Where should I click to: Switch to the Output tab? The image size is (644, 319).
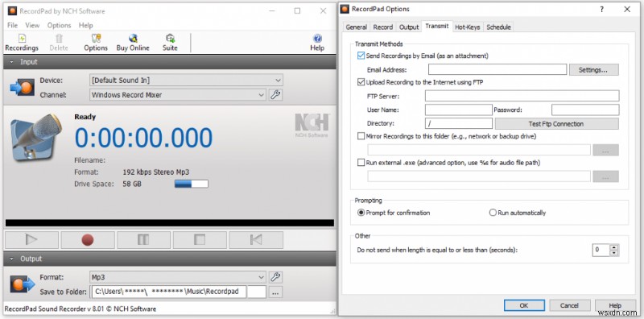(409, 27)
